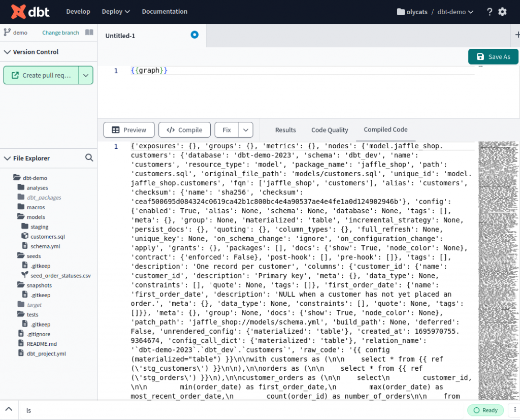Viewport: 520px width, 420px height.
Task: Click the macros folder icon
Action: click(21, 207)
